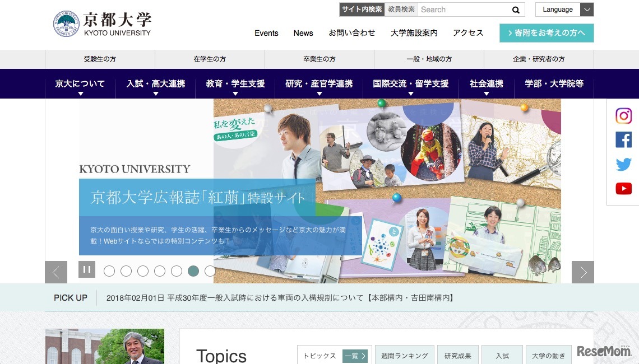This screenshot has width=639, height=364.
Task: Go to the Kyoto University logo home
Action: 102,24
